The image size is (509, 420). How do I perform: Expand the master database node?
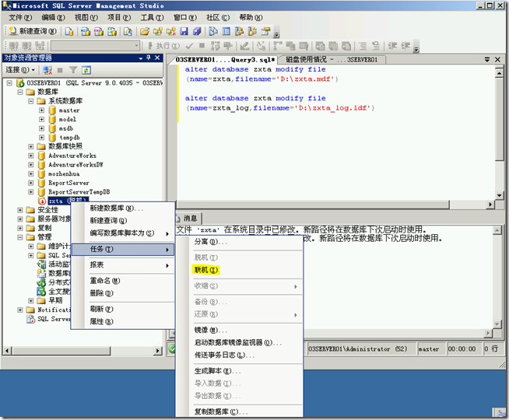point(41,110)
